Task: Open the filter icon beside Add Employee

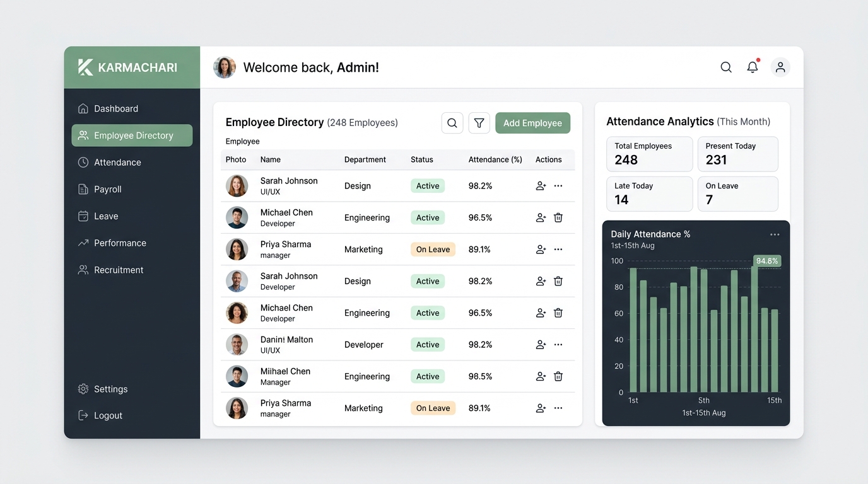Action: pos(479,123)
